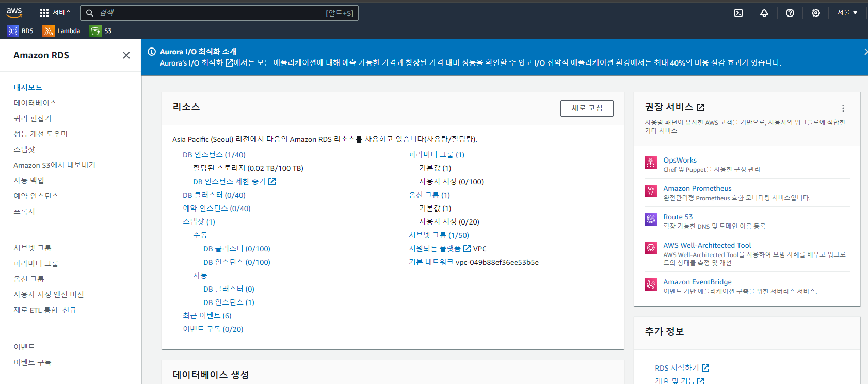Click the AWS logo home icon
Screen dimensions: 868x384
click(x=14, y=12)
